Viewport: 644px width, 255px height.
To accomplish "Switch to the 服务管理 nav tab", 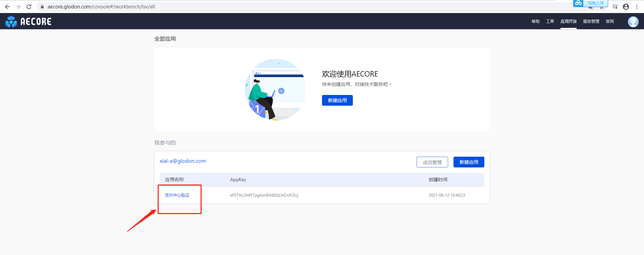I will pos(591,21).
